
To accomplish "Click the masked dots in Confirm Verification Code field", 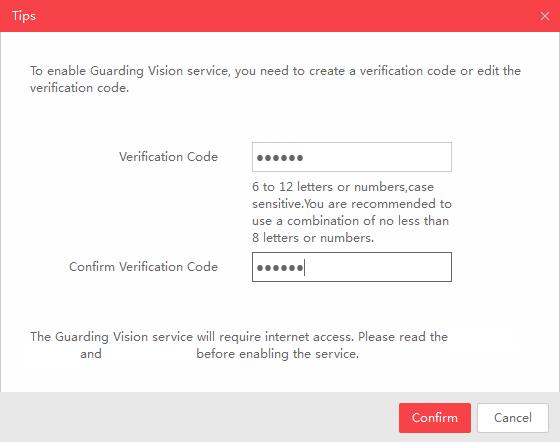I will pyautogui.click(x=280, y=267).
